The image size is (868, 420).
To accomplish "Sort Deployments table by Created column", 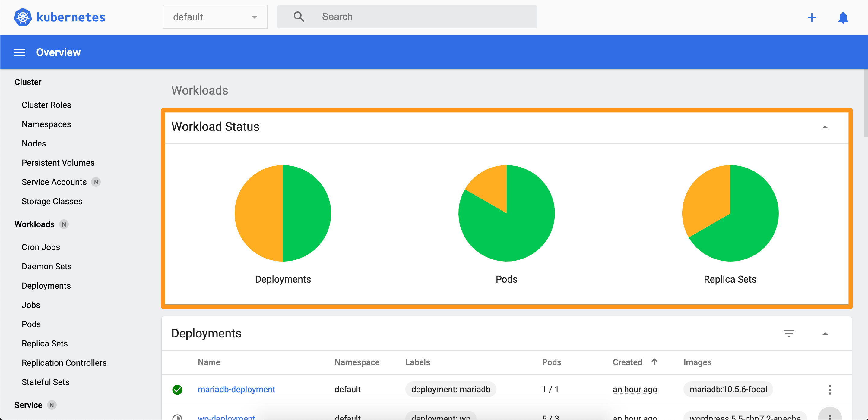I will click(x=627, y=362).
